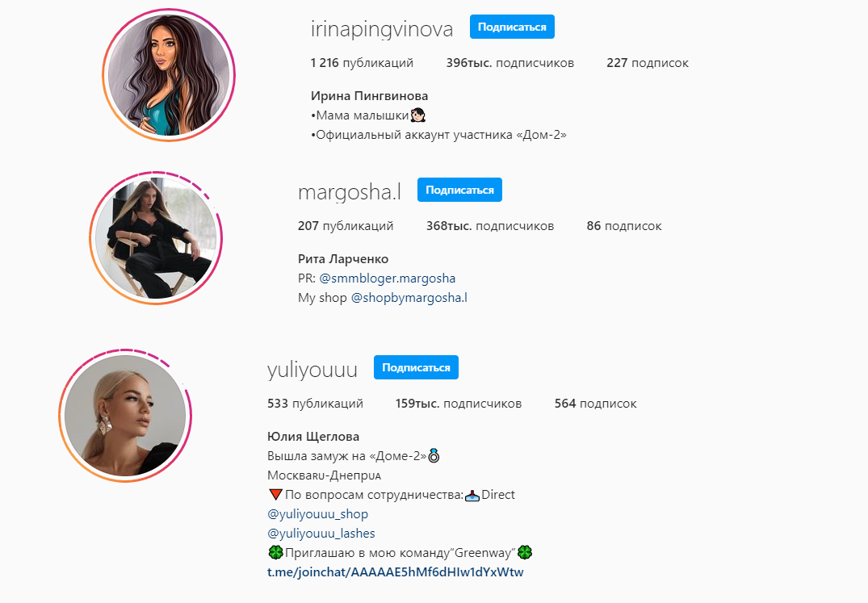The width and height of the screenshot is (868, 603).
Task: View yuliyouuu's 564 подписок list
Action: 596,404
